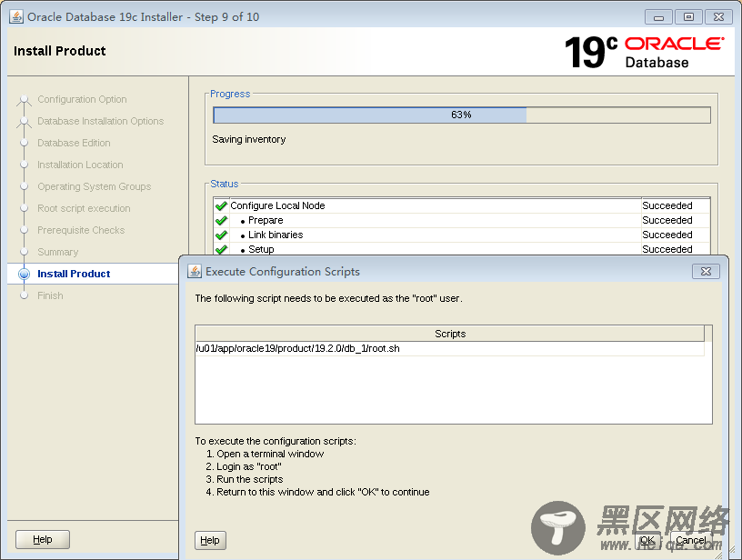Click the Install Product page heading
Image resolution: width=742 pixels, height=560 pixels.
60,51
